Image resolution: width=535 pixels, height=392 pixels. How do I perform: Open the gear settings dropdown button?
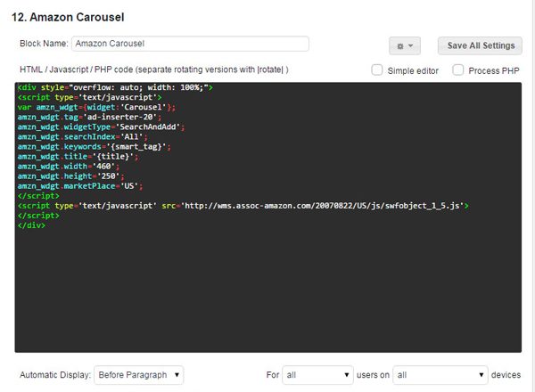coord(405,45)
